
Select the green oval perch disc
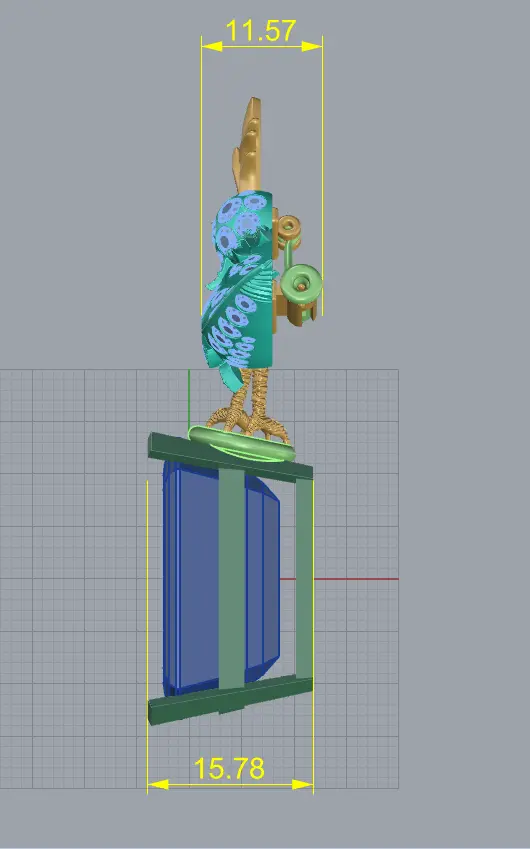tap(242, 445)
